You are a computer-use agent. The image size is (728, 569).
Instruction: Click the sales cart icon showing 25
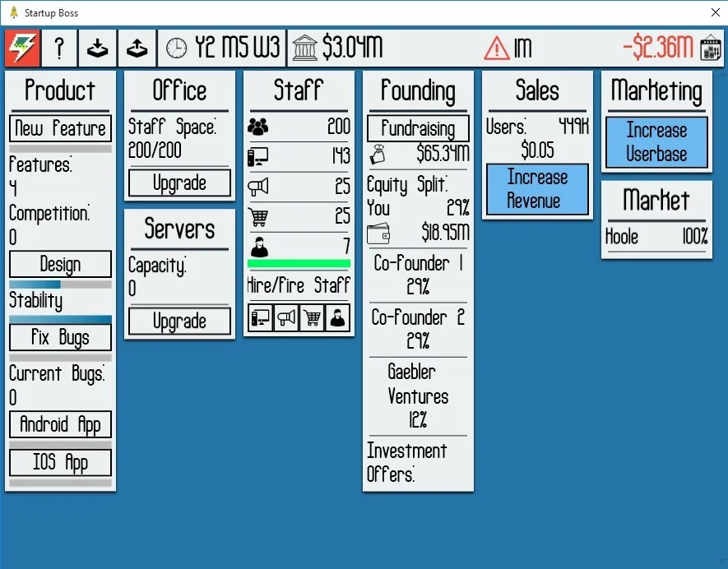point(258,217)
